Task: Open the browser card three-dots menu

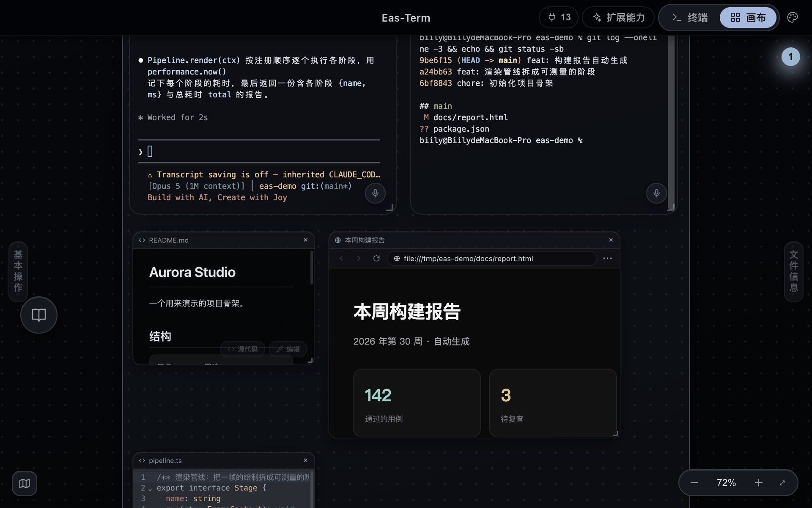Action: point(607,258)
